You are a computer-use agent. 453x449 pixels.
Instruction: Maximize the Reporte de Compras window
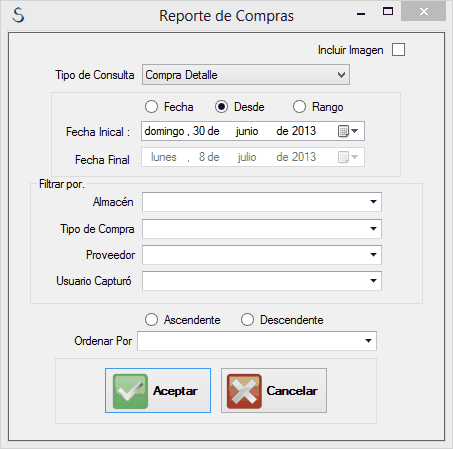click(x=388, y=12)
